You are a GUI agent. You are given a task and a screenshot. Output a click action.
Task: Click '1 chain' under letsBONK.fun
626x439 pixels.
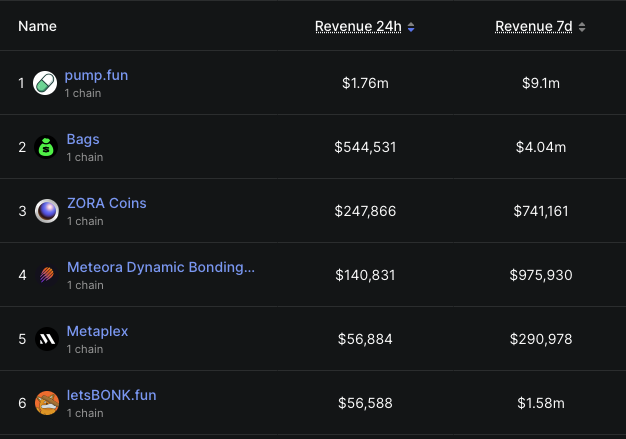click(x=85, y=413)
